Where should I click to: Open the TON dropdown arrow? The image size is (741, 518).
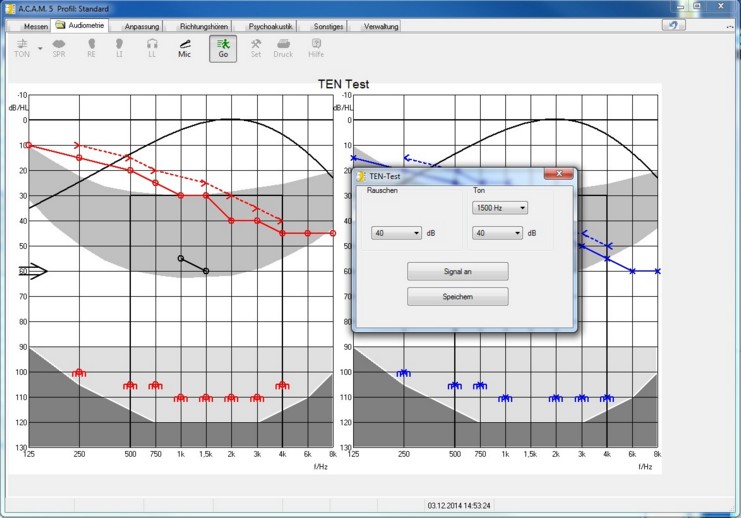pyautogui.click(x=40, y=49)
